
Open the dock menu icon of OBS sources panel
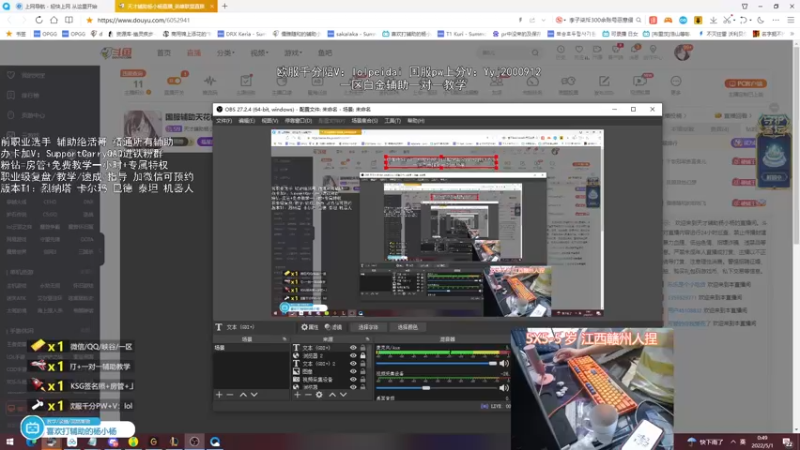[367, 339]
